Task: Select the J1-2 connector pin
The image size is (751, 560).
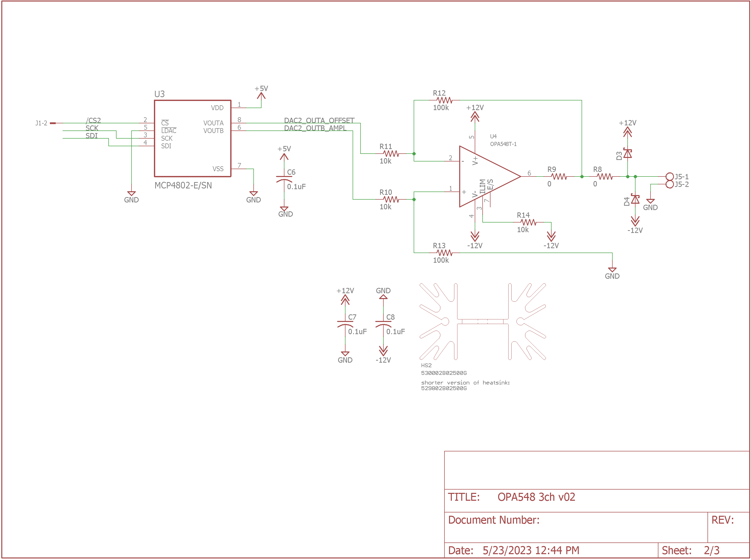Action: click(53, 123)
